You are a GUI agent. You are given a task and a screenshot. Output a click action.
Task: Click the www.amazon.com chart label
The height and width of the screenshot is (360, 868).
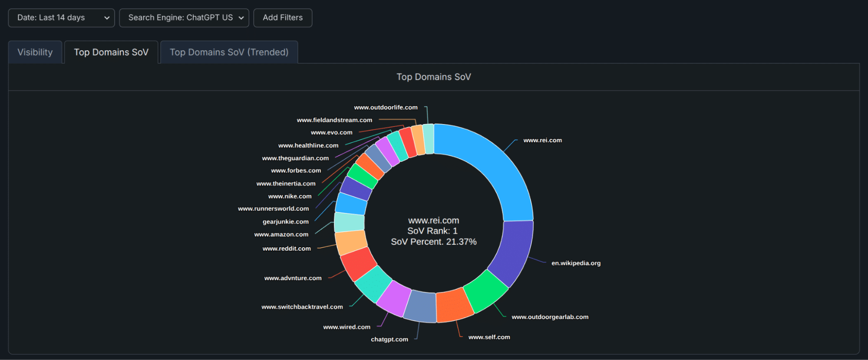281,234
